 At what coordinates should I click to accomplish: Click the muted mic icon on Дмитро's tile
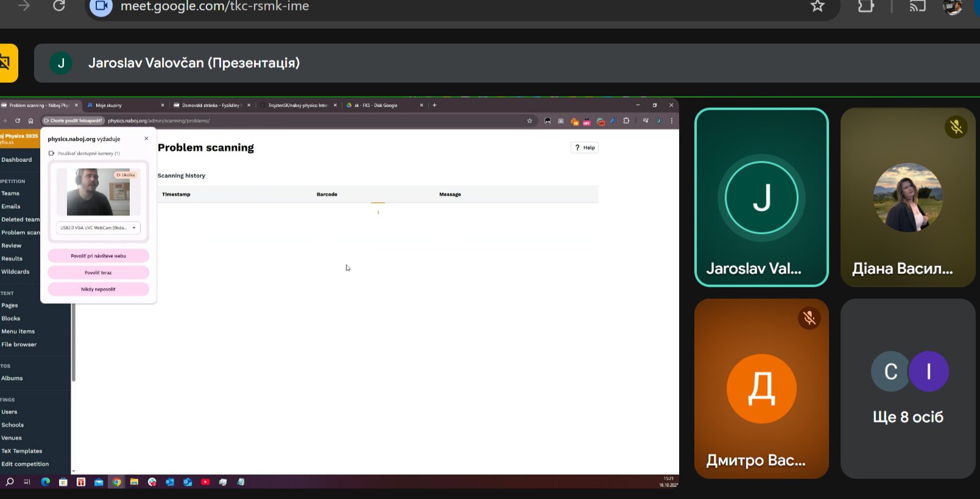[809, 318]
